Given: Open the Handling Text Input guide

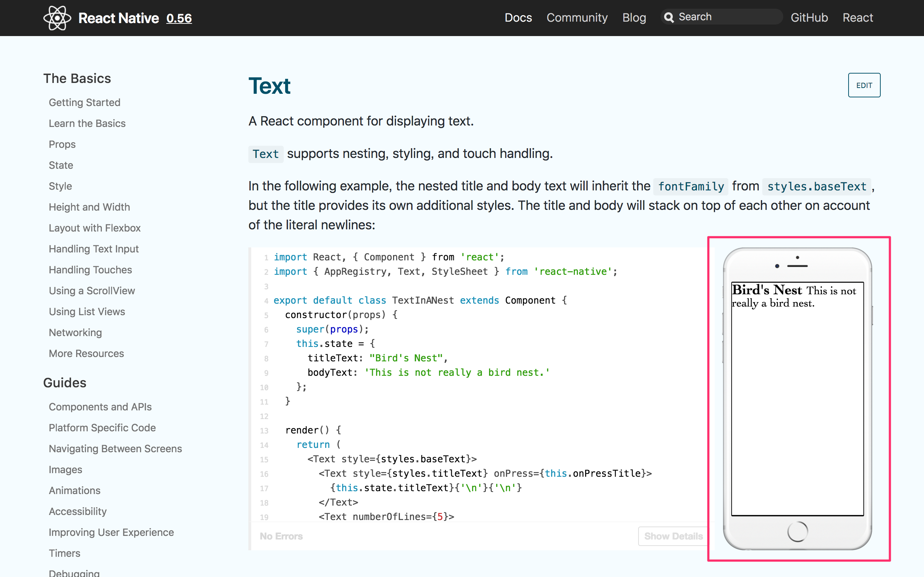Looking at the screenshot, I should coord(93,249).
